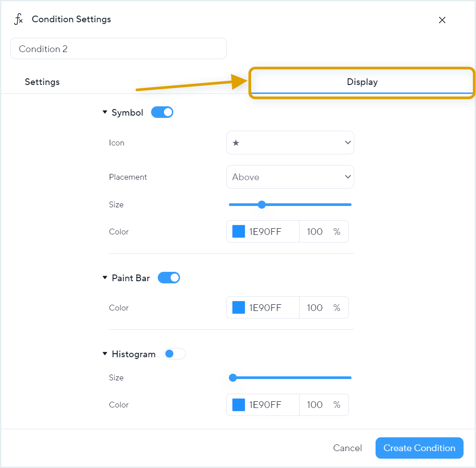Screen dimensions: 476x468
Task: Click the Placement label text
Action: [x=128, y=177]
